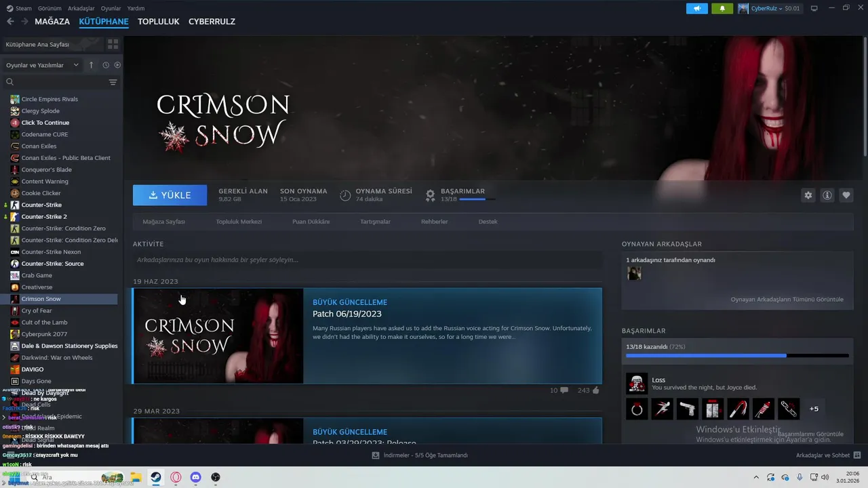Open the Görünüm menu
Screen dimensions: 868x488
point(50,8)
